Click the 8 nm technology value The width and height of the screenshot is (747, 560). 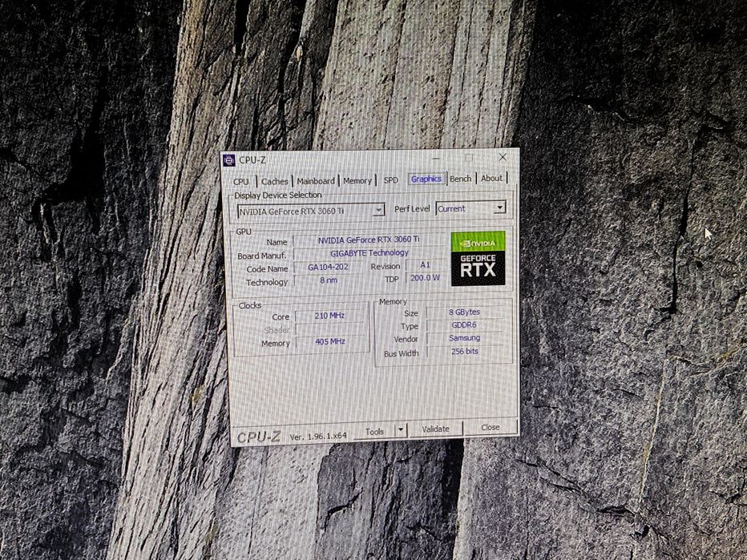[329, 280]
